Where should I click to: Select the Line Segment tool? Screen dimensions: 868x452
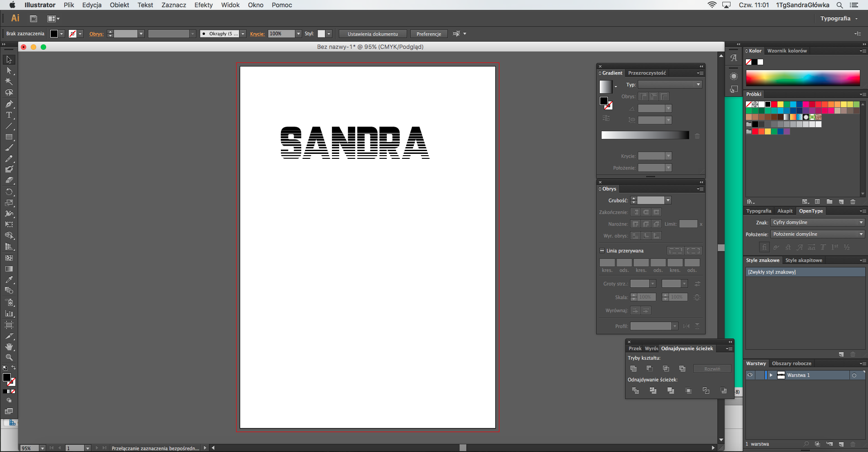tap(9, 126)
